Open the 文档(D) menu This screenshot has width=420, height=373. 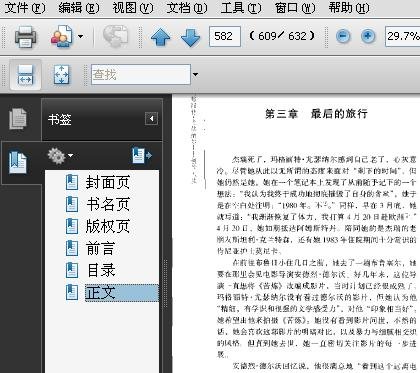click(187, 7)
